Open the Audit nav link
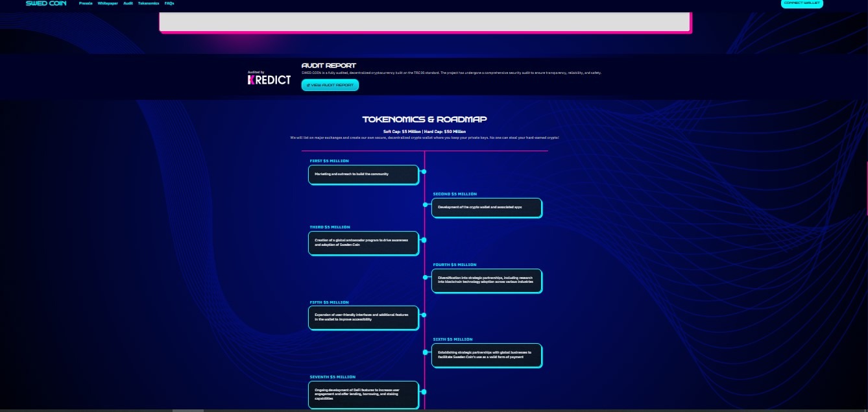868x412 pixels. [128, 3]
